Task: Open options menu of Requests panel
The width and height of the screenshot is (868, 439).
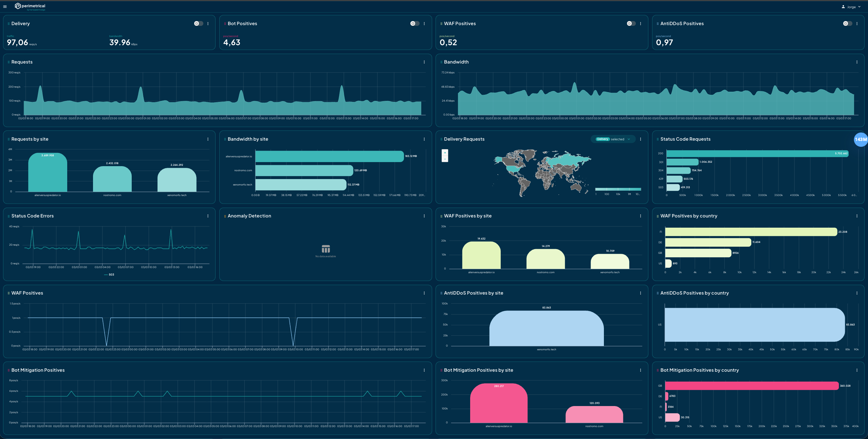Action: coord(424,62)
